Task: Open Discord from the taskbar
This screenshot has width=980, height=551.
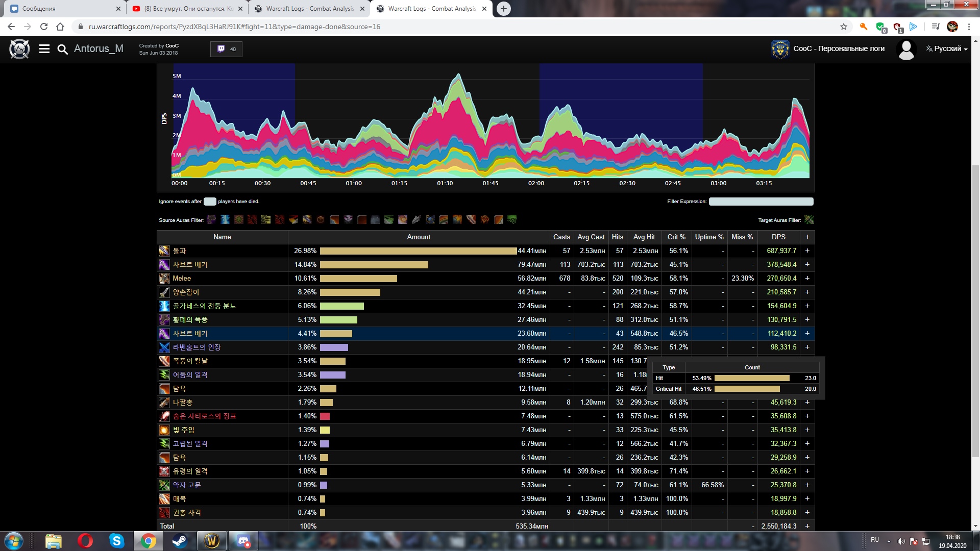Action: coord(243,540)
